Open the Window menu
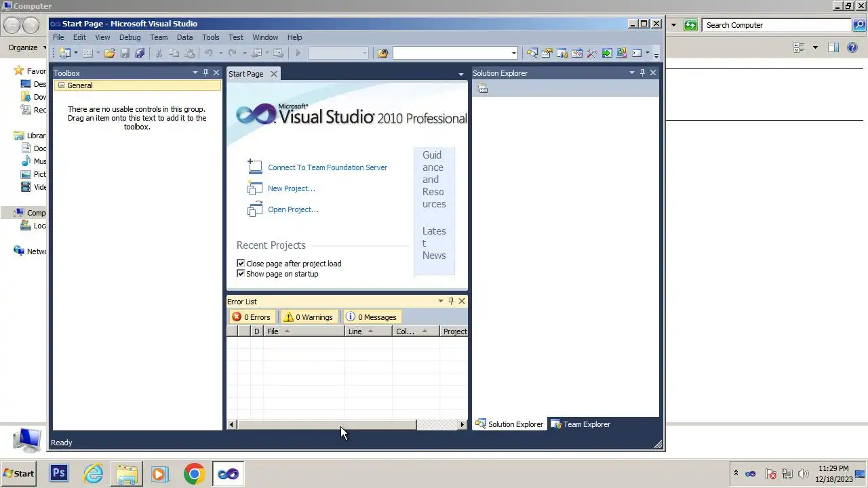This screenshot has width=868, height=488. tap(265, 37)
